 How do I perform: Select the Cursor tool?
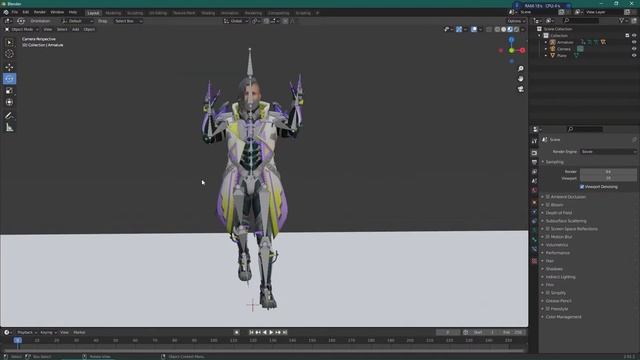[x=9, y=54]
